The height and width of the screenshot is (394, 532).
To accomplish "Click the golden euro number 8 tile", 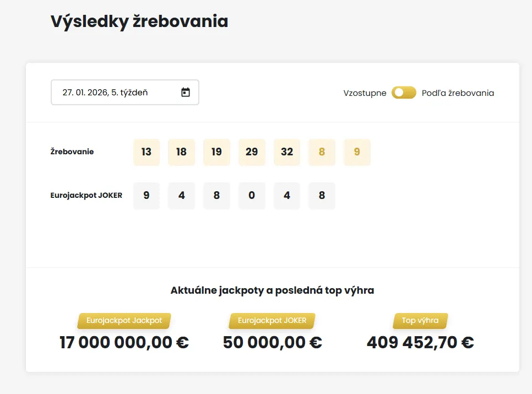I will pyautogui.click(x=322, y=152).
